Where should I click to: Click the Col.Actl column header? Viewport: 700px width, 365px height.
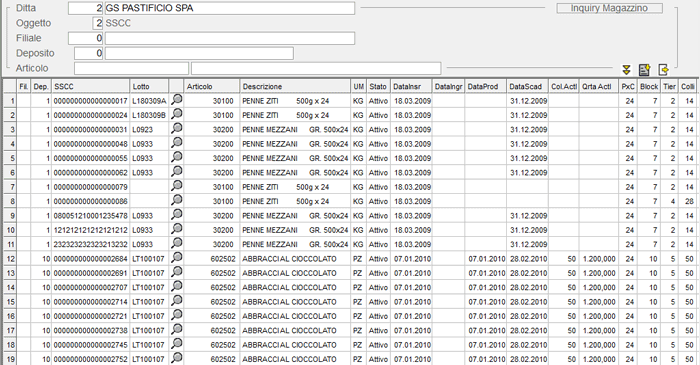[x=564, y=87]
